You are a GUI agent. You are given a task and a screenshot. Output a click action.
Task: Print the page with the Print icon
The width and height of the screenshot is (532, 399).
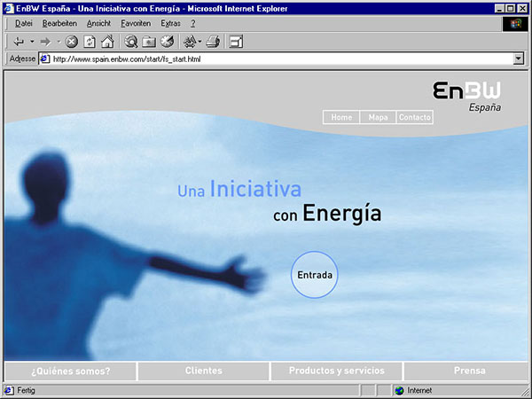point(213,42)
